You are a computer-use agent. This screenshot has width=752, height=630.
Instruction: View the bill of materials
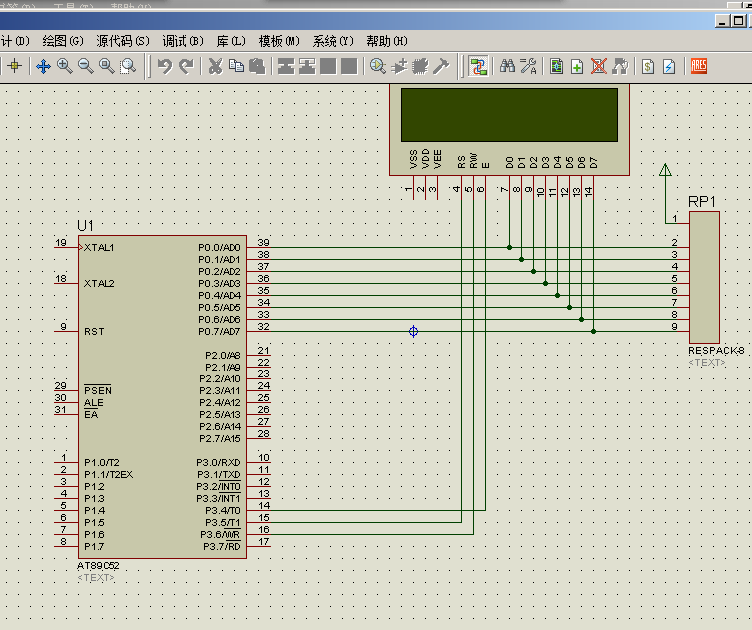[648, 66]
